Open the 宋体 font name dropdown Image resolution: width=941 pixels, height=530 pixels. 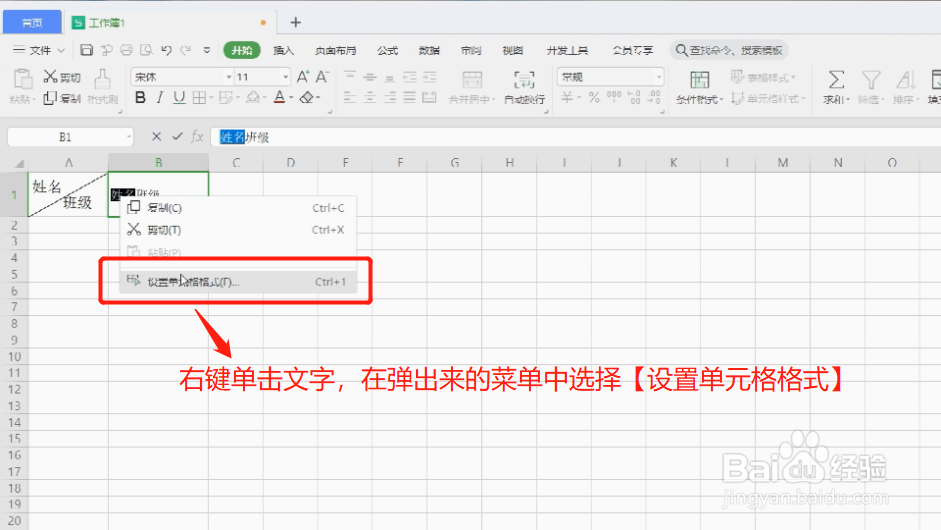click(x=229, y=77)
